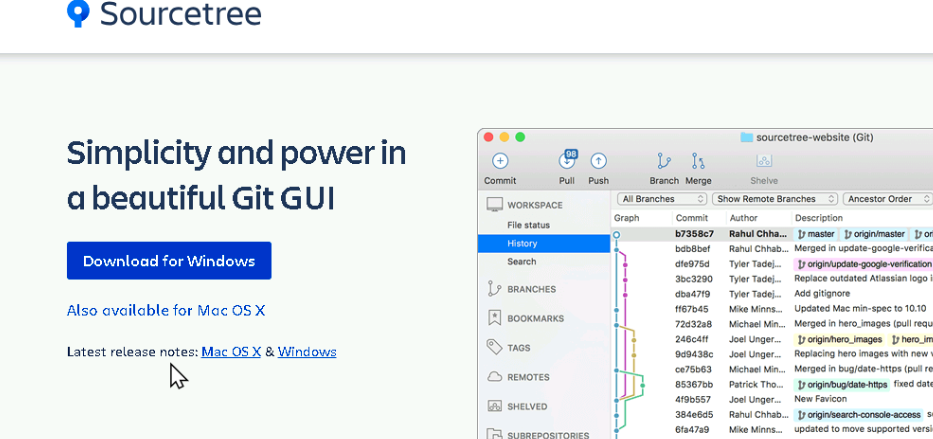
Task: Select Search in sidebar
Action: pyautogui.click(x=521, y=261)
